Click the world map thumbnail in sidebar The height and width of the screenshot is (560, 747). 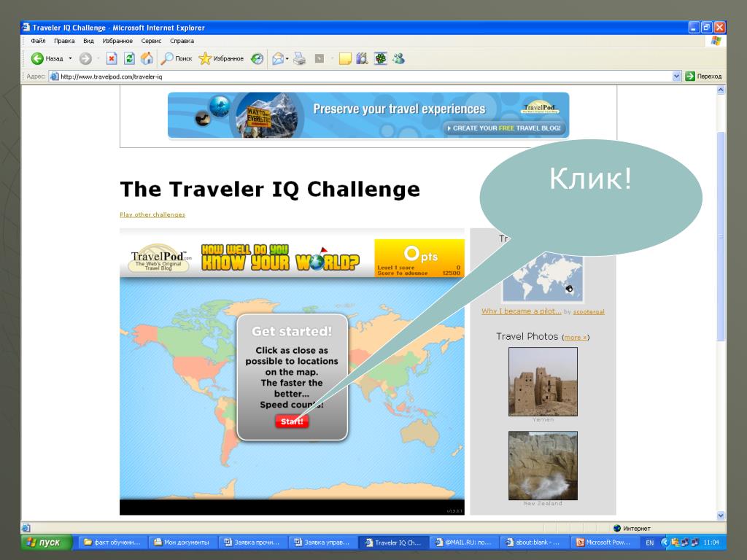543,278
